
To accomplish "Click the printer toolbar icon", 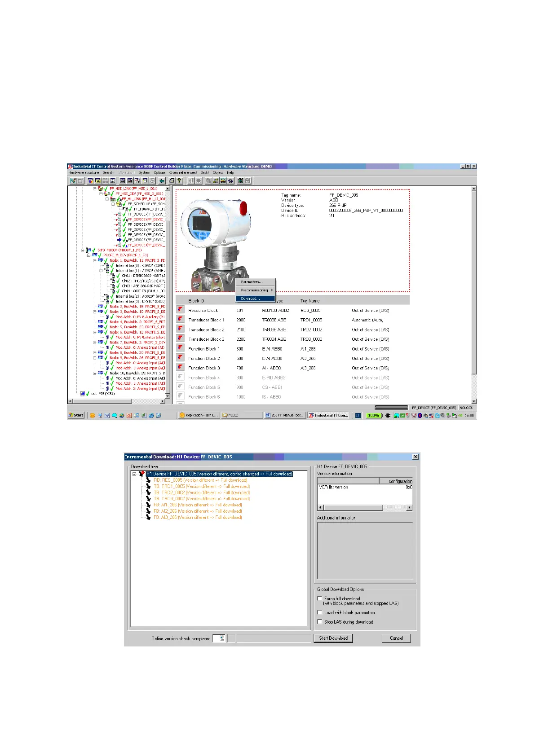I will coord(172,181).
